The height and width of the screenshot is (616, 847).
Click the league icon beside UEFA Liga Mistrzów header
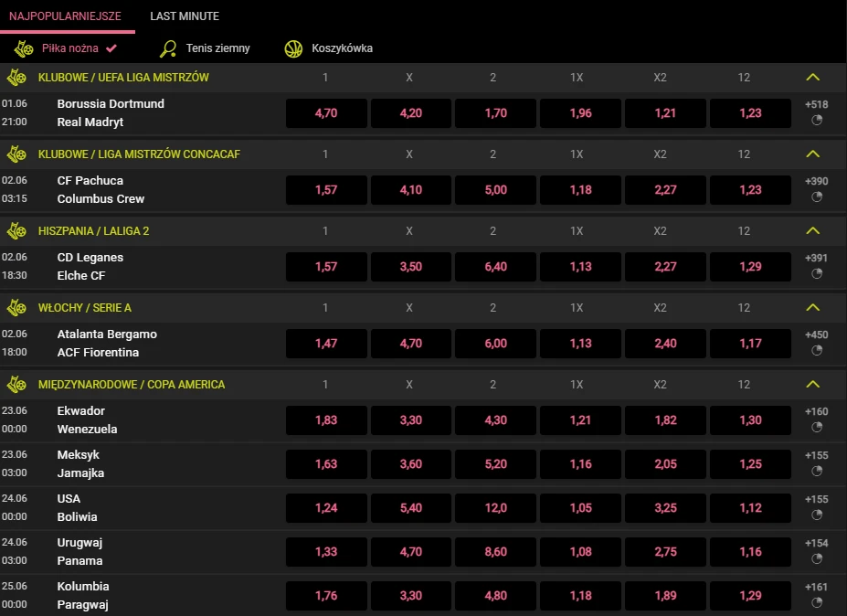tap(16, 78)
